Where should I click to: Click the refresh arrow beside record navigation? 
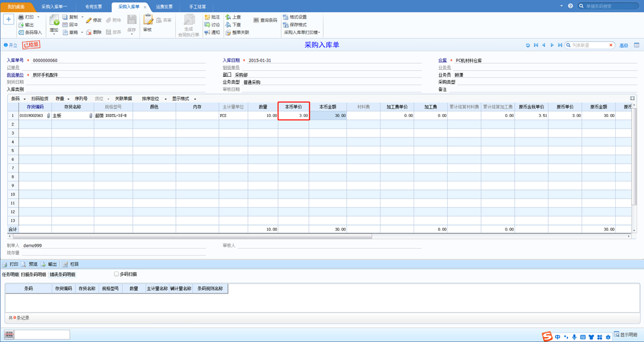528,45
